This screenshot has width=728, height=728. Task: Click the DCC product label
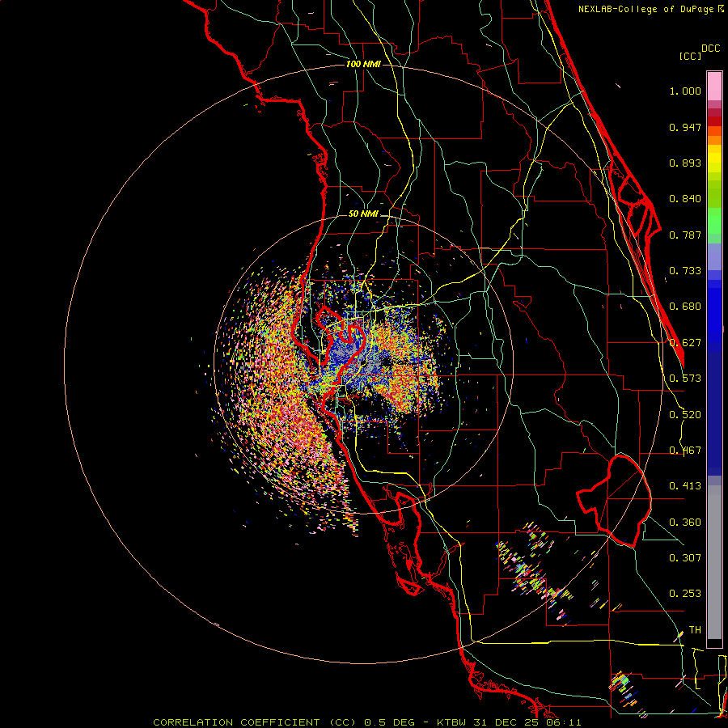[x=711, y=48]
